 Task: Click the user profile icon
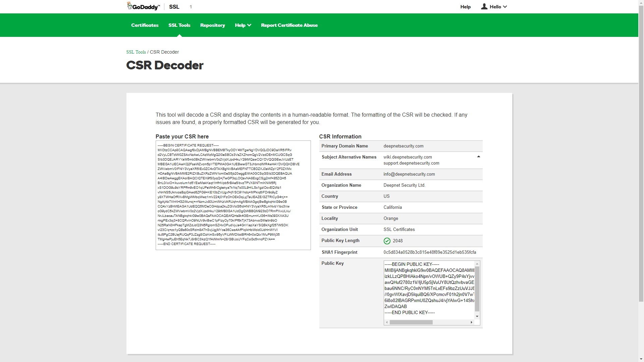tap(484, 7)
